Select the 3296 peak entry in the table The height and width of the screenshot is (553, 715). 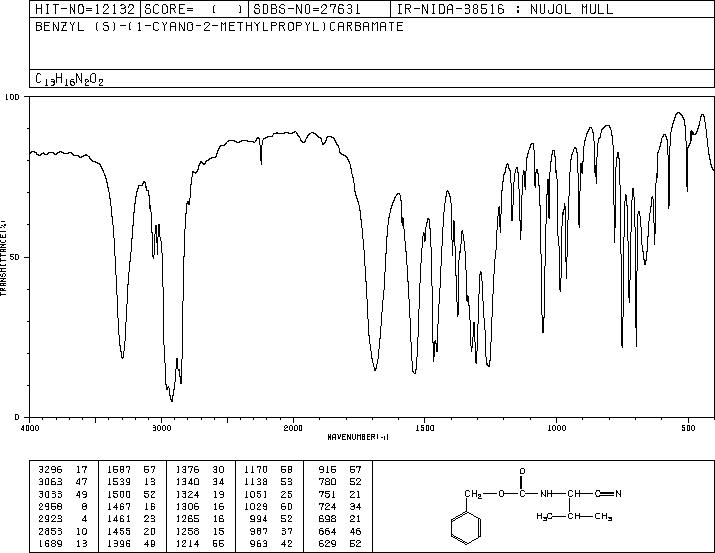point(63,470)
